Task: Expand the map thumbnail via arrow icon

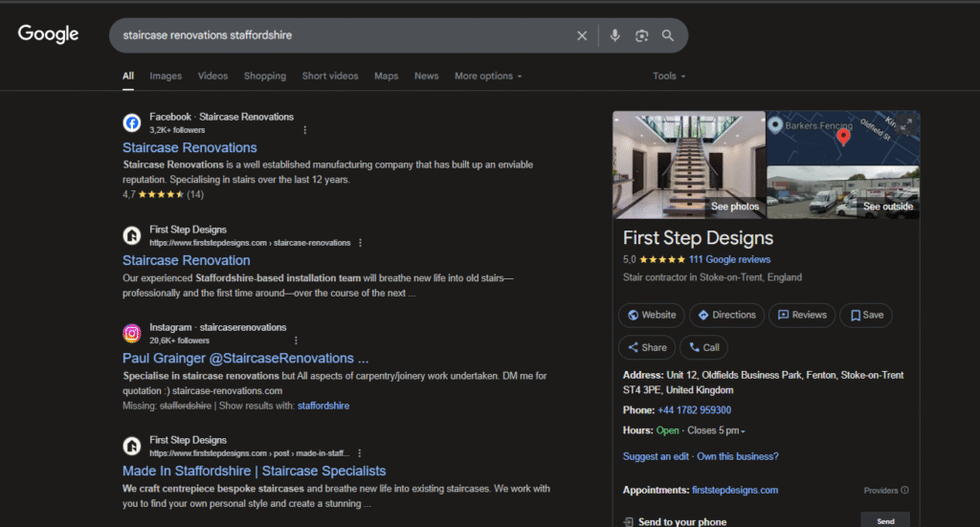Action: point(907,123)
